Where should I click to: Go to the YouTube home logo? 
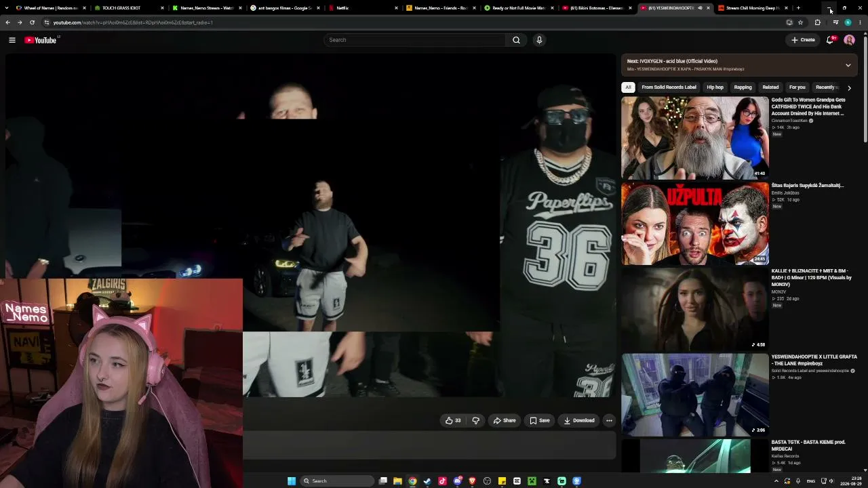pyautogui.click(x=41, y=40)
